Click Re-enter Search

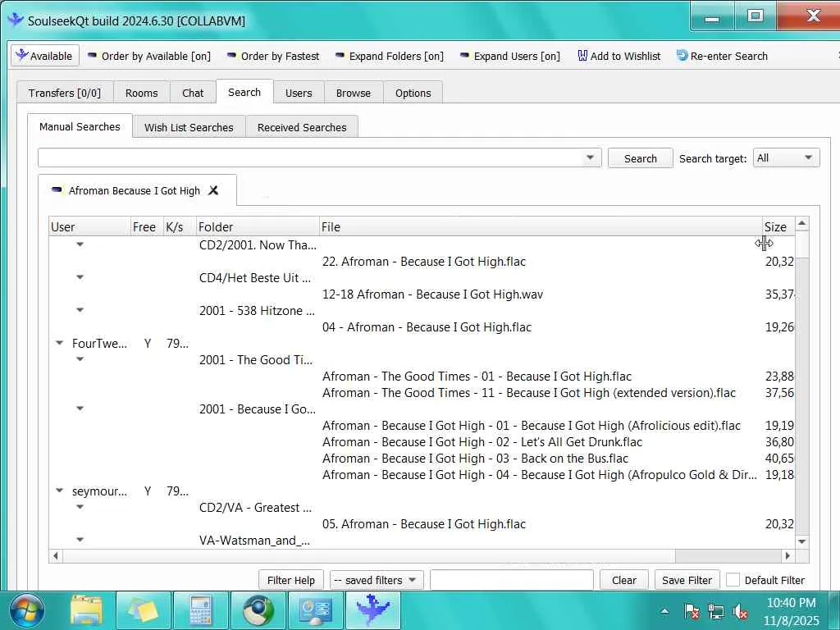click(722, 56)
